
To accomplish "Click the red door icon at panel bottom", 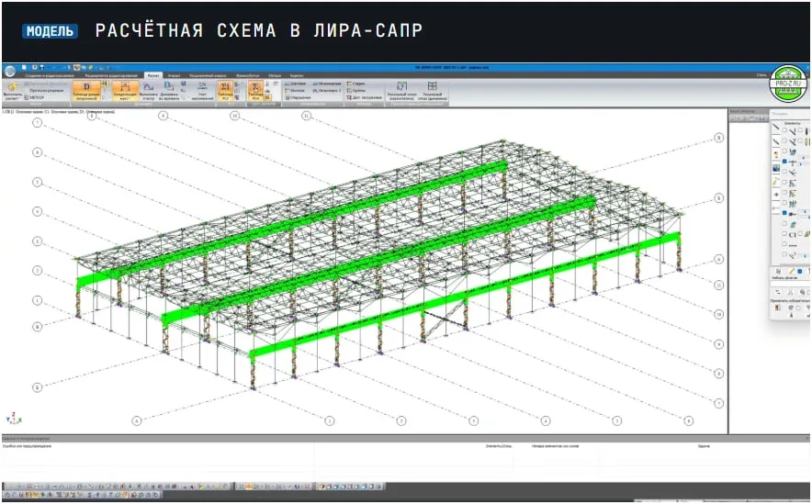I will pyautogui.click(x=778, y=308).
